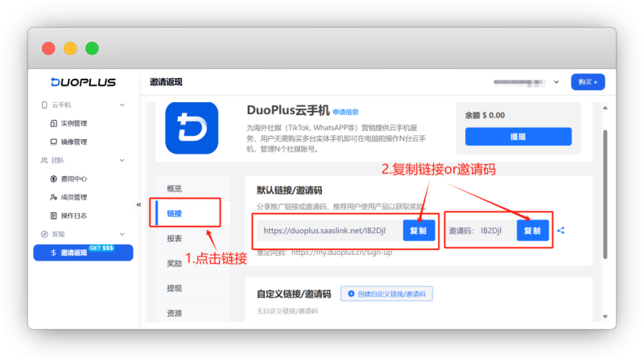This screenshot has height=357, width=644.
Task: Collapse sidebar with double-chevron icon
Action: click(138, 204)
